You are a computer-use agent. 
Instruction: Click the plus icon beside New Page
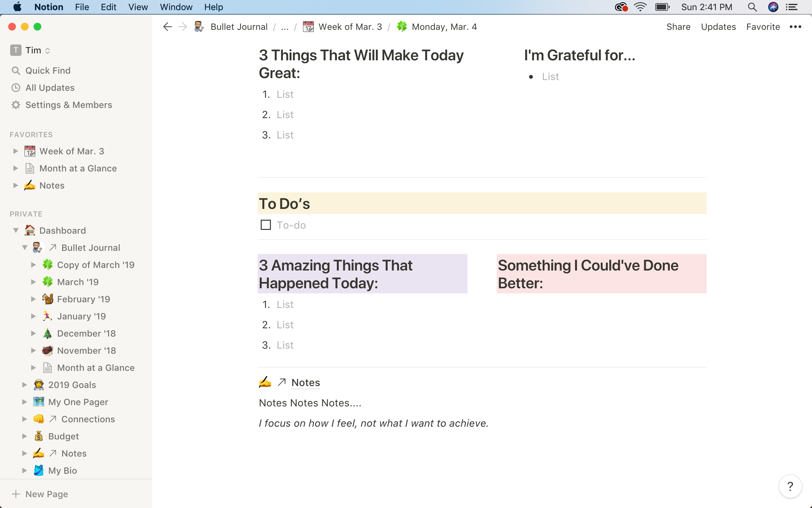[x=16, y=494]
